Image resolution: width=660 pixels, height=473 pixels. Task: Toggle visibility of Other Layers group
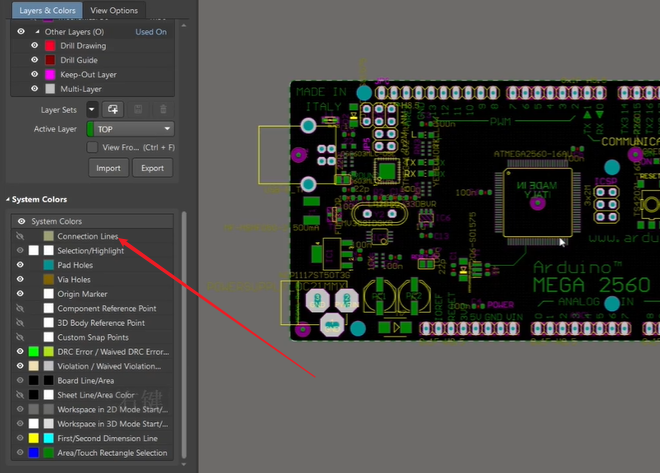pyautogui.click(x=21, y=32)
